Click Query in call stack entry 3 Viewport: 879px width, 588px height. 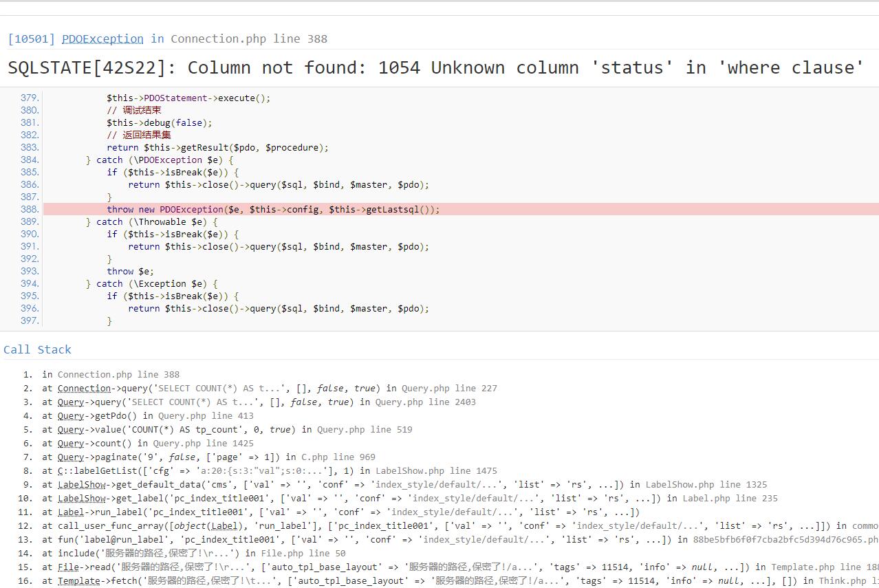coord(71,402)
